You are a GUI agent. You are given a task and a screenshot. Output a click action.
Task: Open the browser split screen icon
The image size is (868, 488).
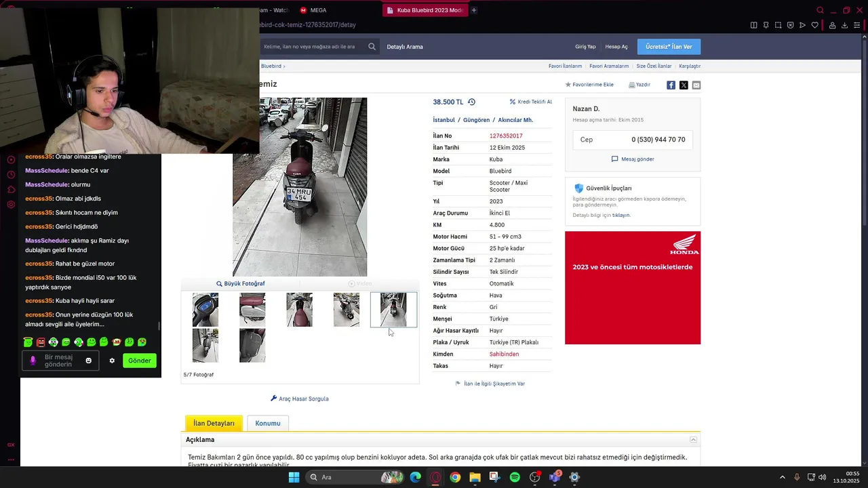(753, 25)
